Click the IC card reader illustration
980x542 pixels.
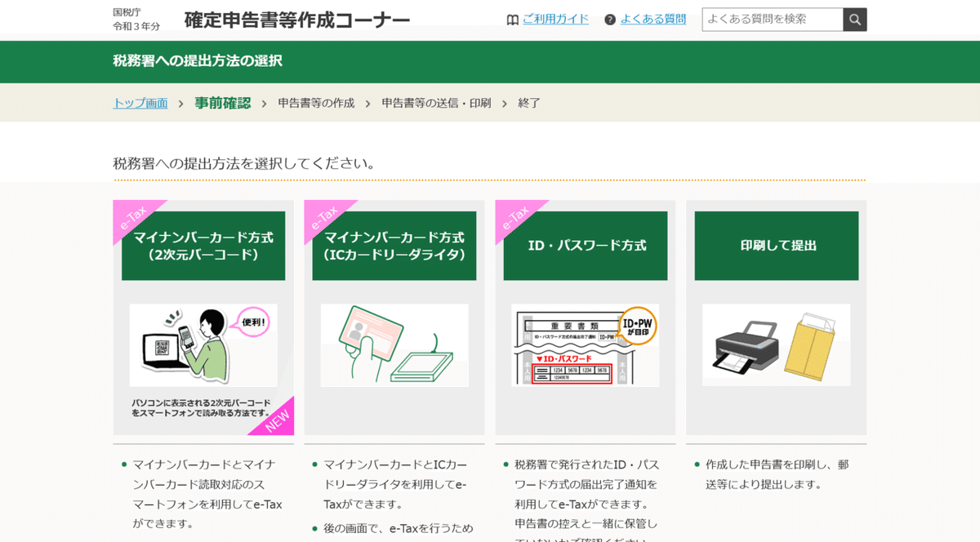[x=394, y=344]
